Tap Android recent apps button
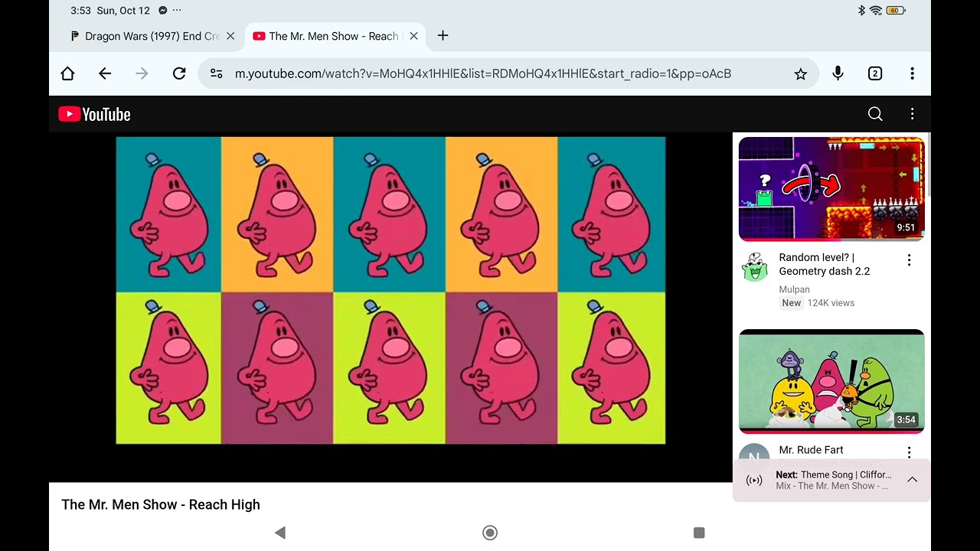This screenshot has width=980, height=551. 699,533
